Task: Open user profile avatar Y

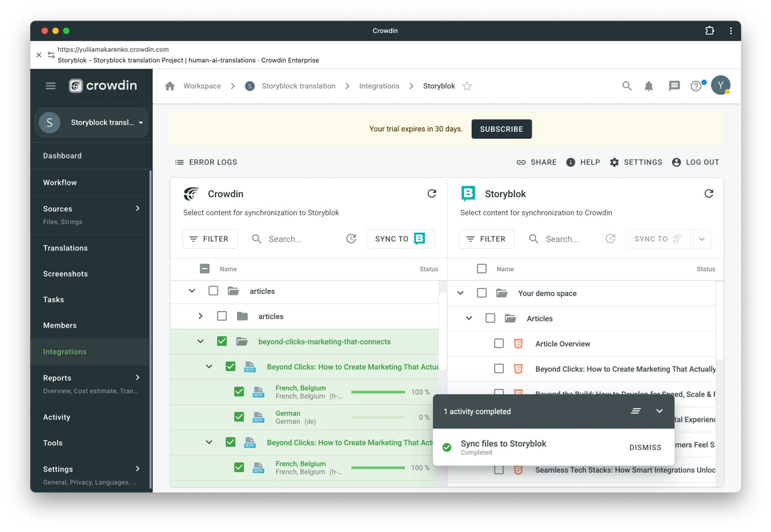Action: tap(720, 85)
